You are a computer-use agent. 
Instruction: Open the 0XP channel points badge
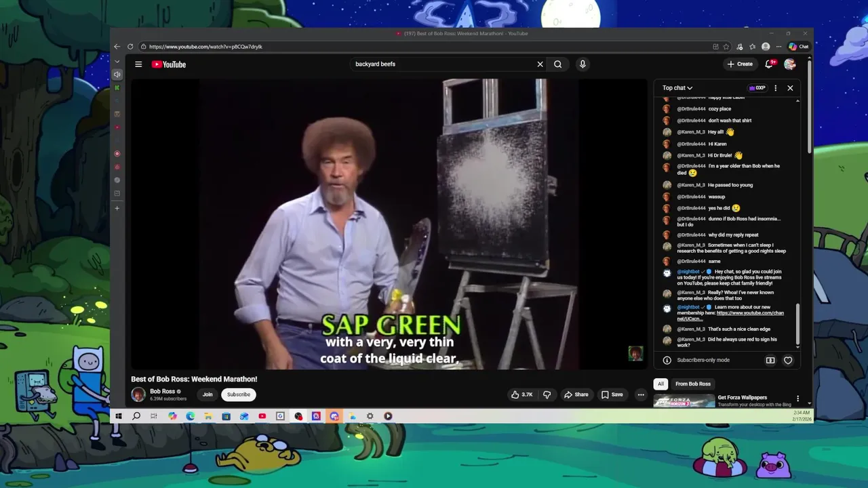click(x=757, y=88)
